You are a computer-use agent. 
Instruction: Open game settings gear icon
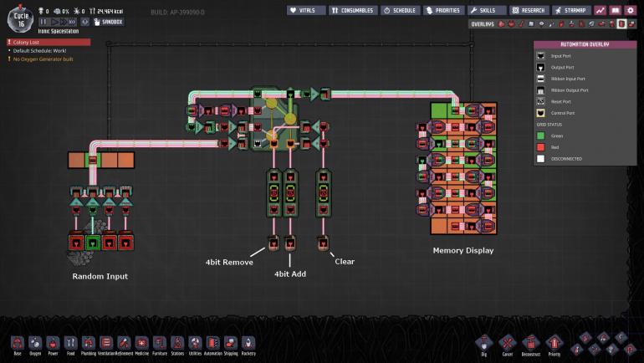click(630, 10)
